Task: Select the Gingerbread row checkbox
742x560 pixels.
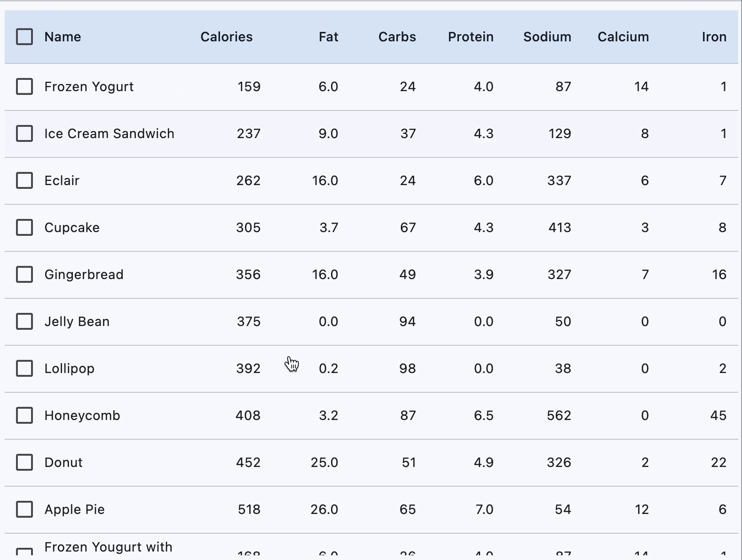Action: click(24, 274)
